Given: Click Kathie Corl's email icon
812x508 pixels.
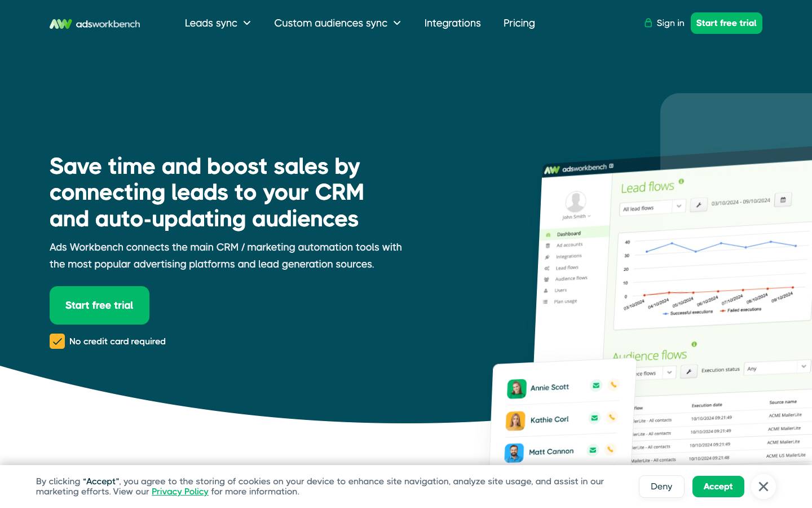Looking at the screenshot, I should [x=594, y=418].
